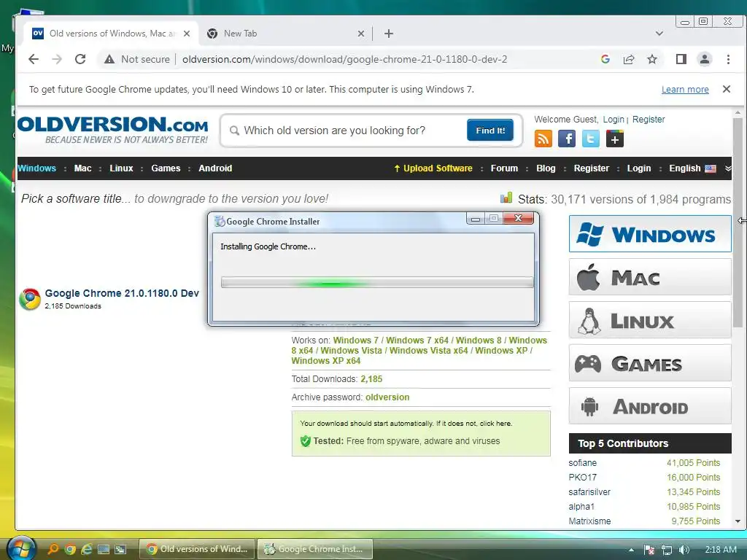The width and height of the screenshot is (747, 560).
Task: Click Register in the dark navigation bar
Action: point(591,168)
